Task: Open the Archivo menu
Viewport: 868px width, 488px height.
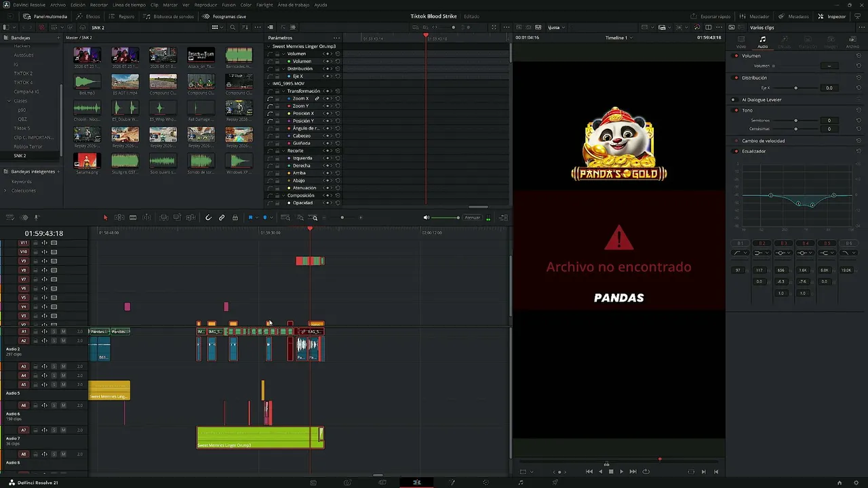Action: tap(58, 5)
